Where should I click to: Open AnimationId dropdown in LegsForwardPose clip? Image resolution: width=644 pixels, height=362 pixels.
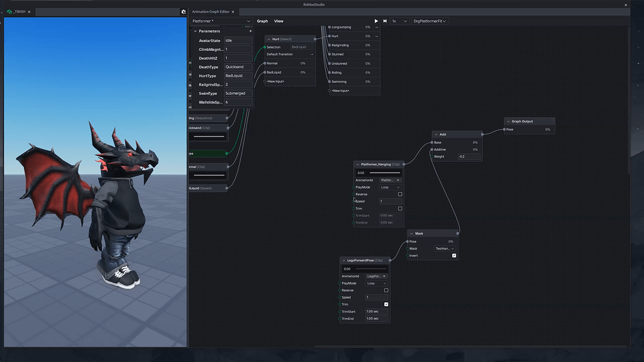376,277
